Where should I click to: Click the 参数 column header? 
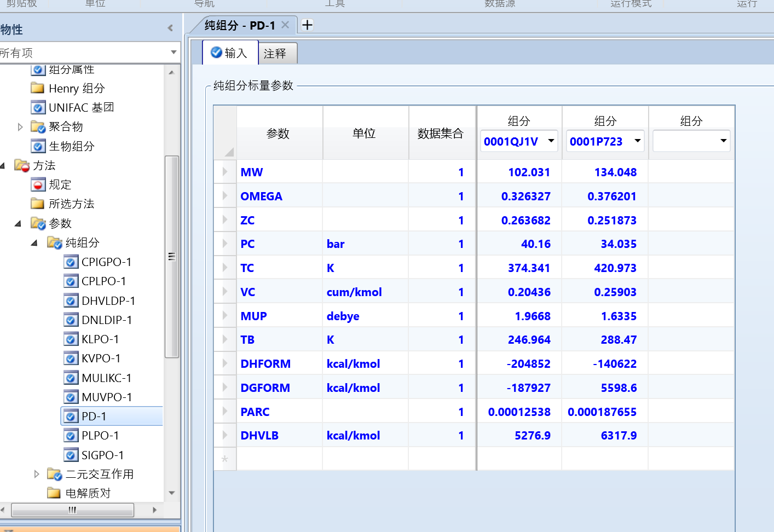coord(279,133)
